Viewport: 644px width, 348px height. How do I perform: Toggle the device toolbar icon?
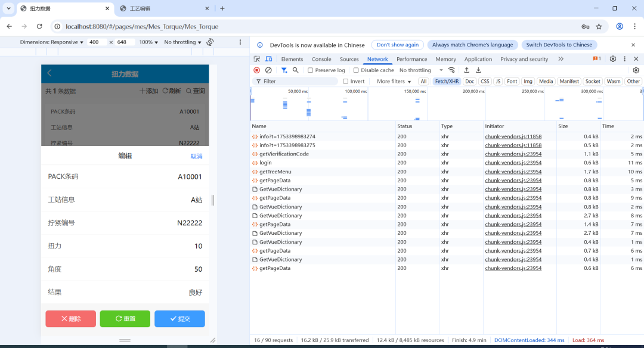268,59
